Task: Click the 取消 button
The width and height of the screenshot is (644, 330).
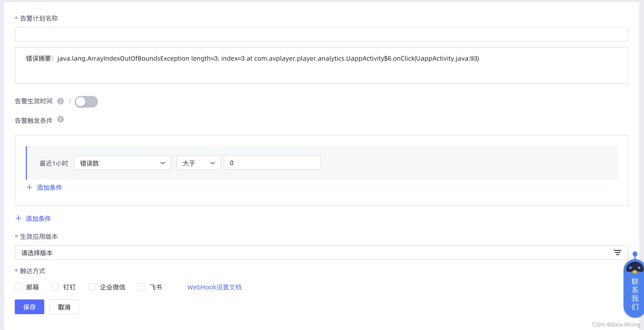Action: (x=64, y=307)
